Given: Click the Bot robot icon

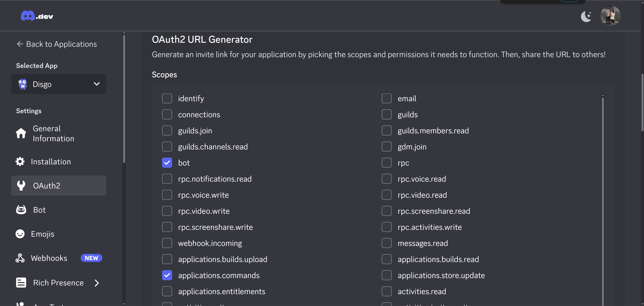Looking at the screenshot, I should click(x=21, y=210).
